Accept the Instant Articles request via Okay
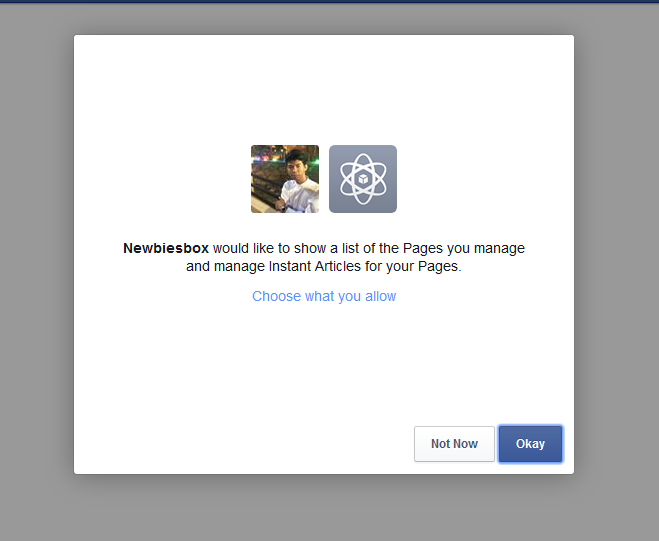659x541 pixels. [530, 444]
